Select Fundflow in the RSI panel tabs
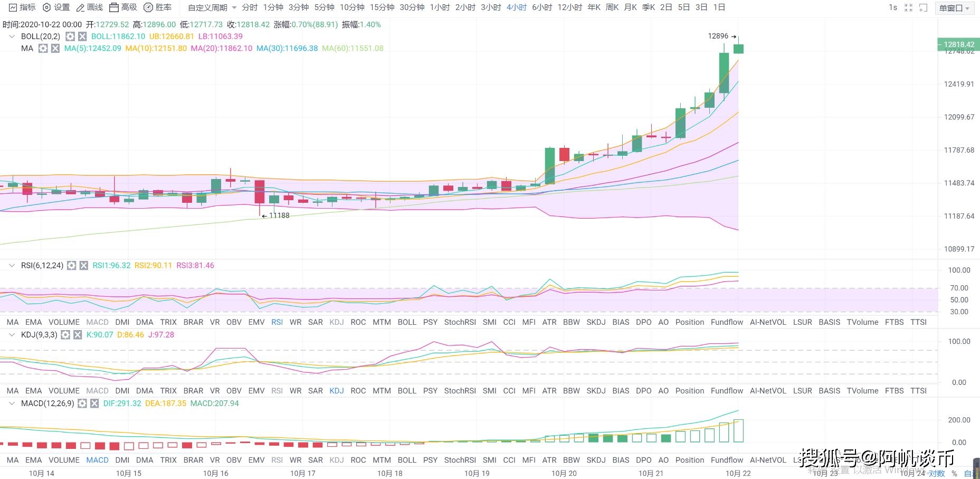This screenshot has height=479, width=980. click(727, 322)
